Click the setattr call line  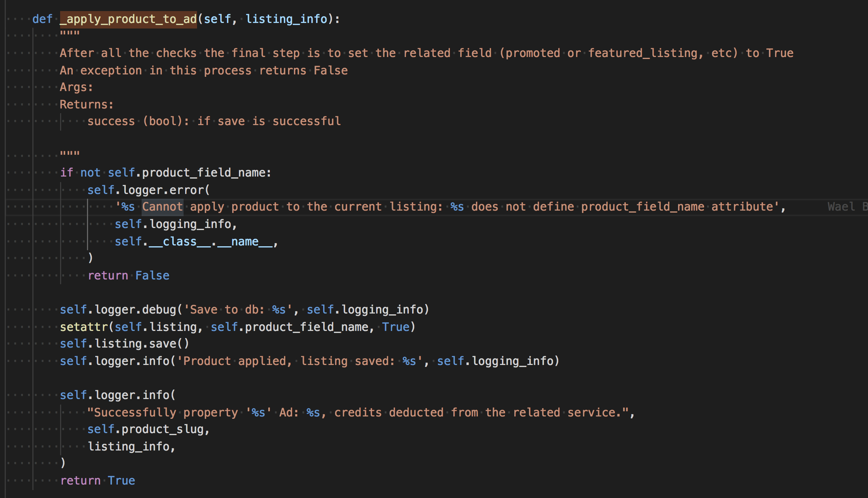pyautogui.click(x=238, y=327)
